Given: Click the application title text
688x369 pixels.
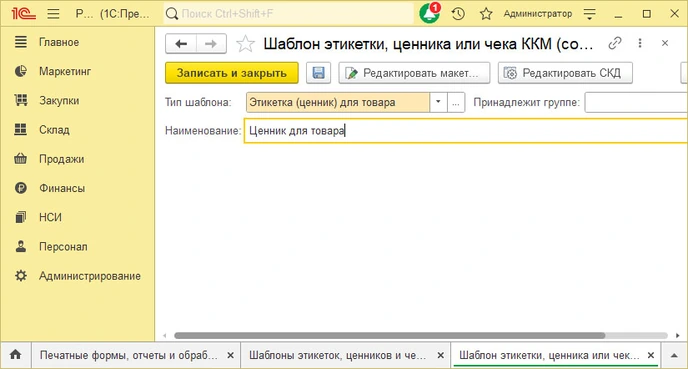Looking at the screenshot, I should coord(112,14).
